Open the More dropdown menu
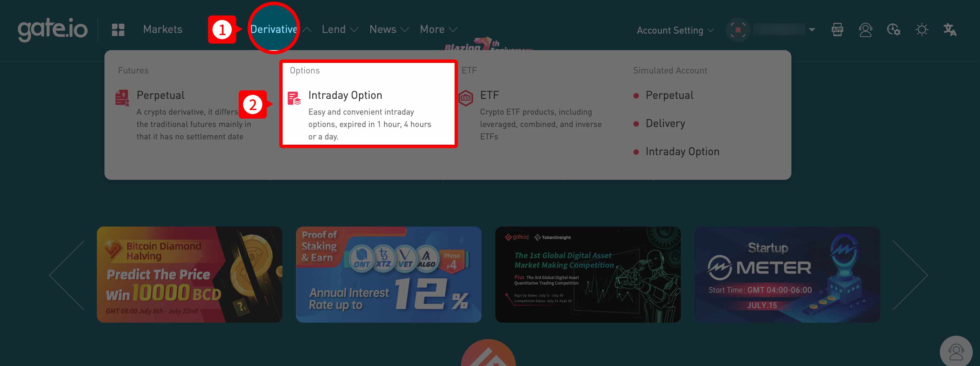The height and width of the screenshot is (366, 980). tap(438, 29)
